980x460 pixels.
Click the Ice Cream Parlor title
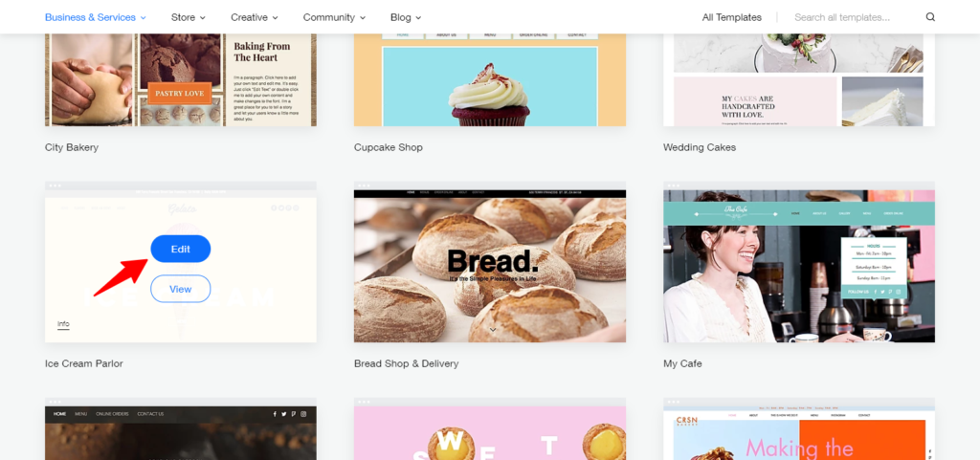click(84, 363)
